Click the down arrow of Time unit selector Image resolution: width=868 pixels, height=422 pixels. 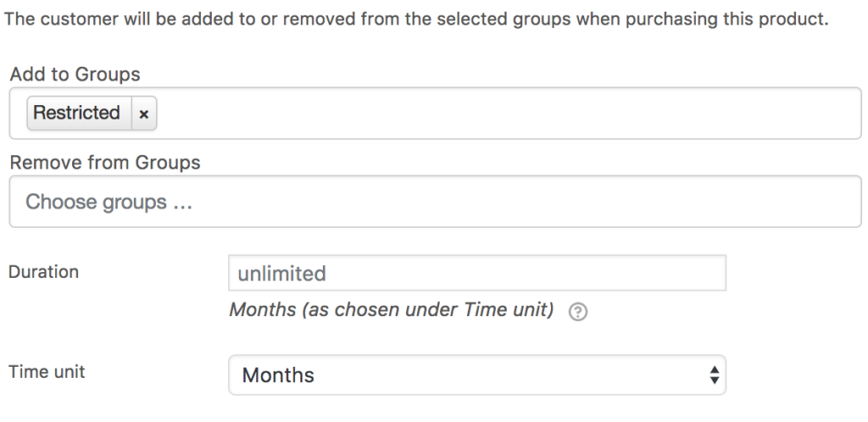click(714, 380)
